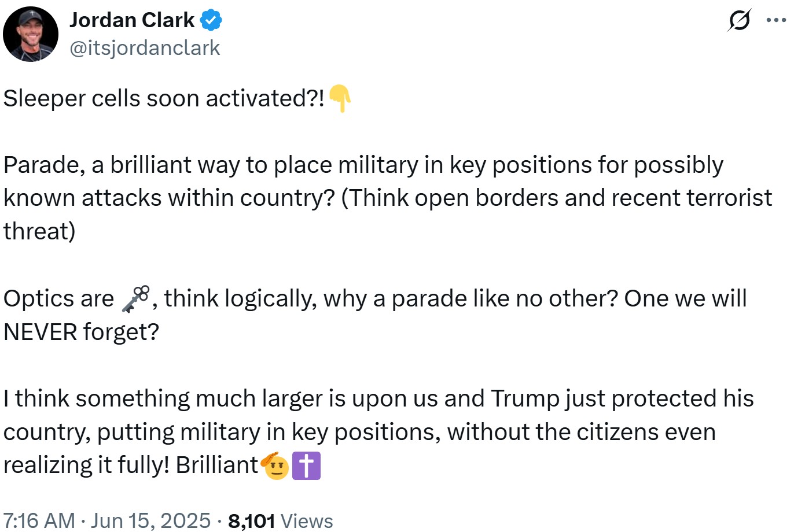Screen dimensions: 794x532
Task: Click the final word 'Brilliant' before emojis
Action: [217, 465]
